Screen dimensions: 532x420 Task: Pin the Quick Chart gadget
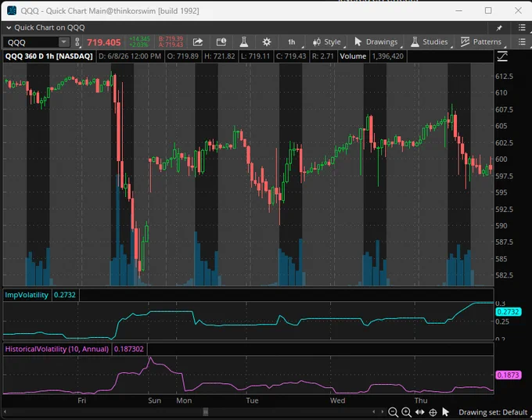tap(499, 28)
